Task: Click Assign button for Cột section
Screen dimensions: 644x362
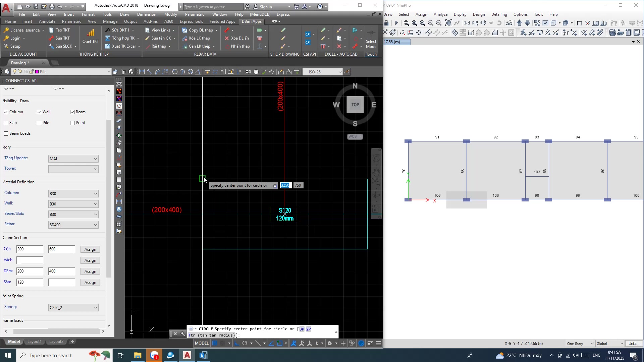Action: point(90,249)
